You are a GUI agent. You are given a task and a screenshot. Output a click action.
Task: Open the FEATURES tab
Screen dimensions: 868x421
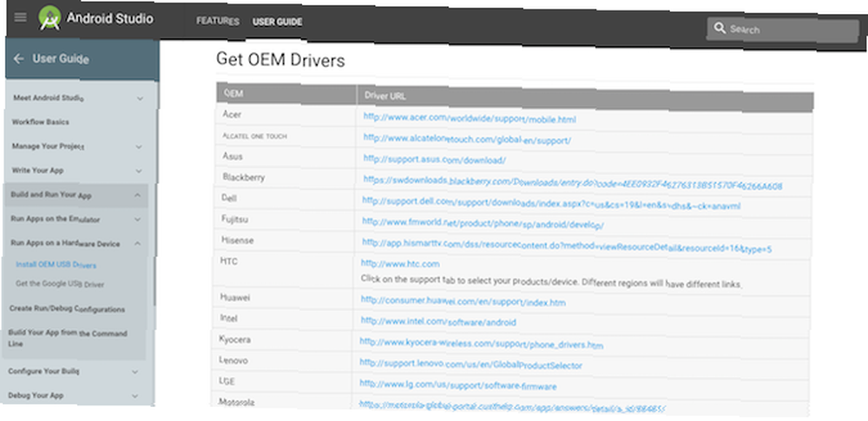coord(218,21)
